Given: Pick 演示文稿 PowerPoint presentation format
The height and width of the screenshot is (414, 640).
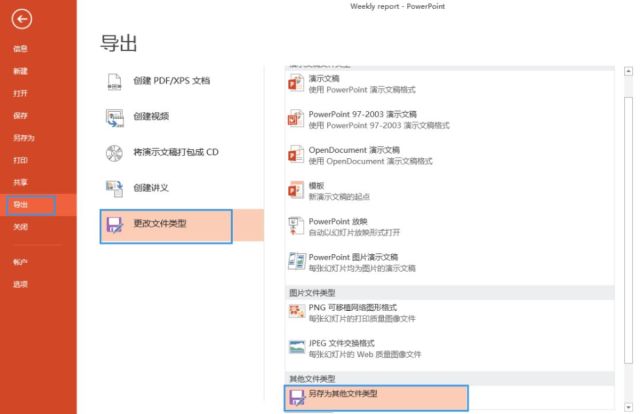Looking at the screenshot, I should pos(449,84).
